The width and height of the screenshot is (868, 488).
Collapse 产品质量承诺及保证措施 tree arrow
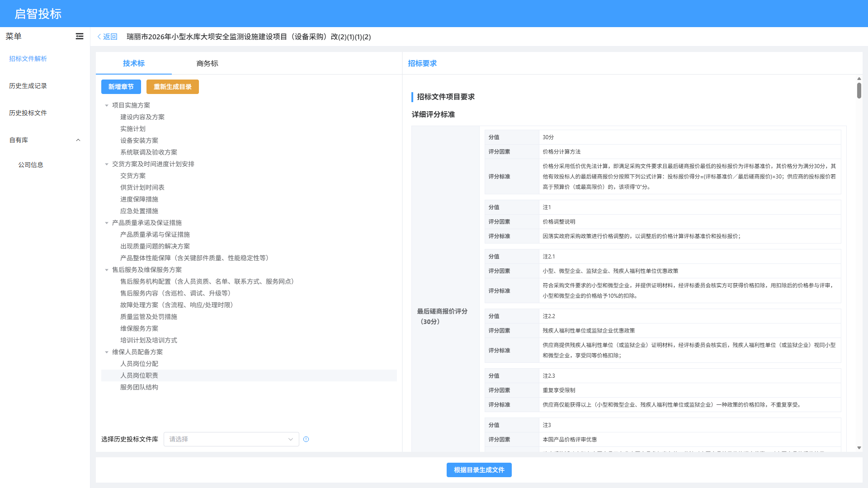tap(107, 223)
